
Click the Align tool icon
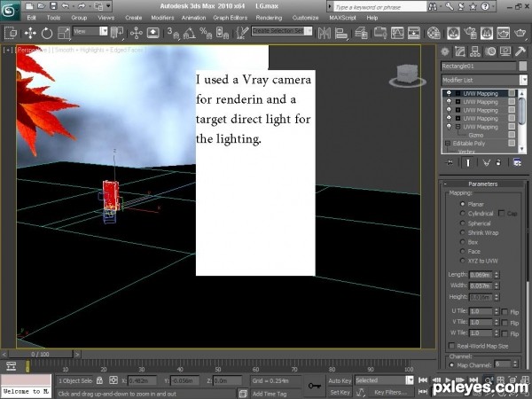tap(341, 33)
